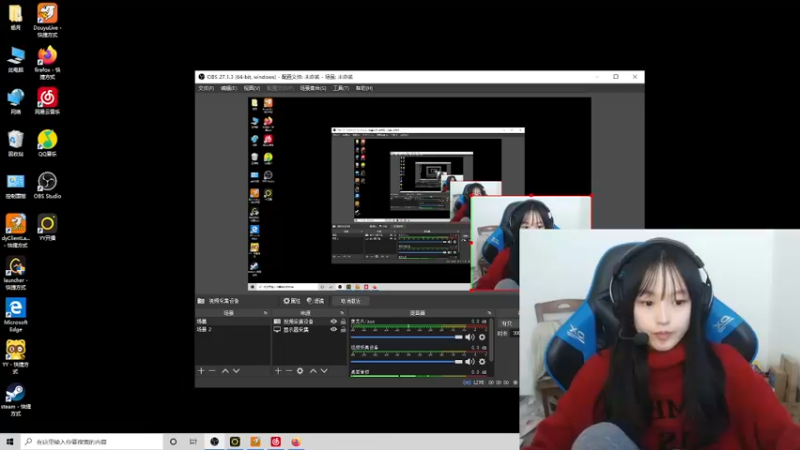Select 显示器采集 source row
Screen dimensions: 800x450
(x=309, y=330)
